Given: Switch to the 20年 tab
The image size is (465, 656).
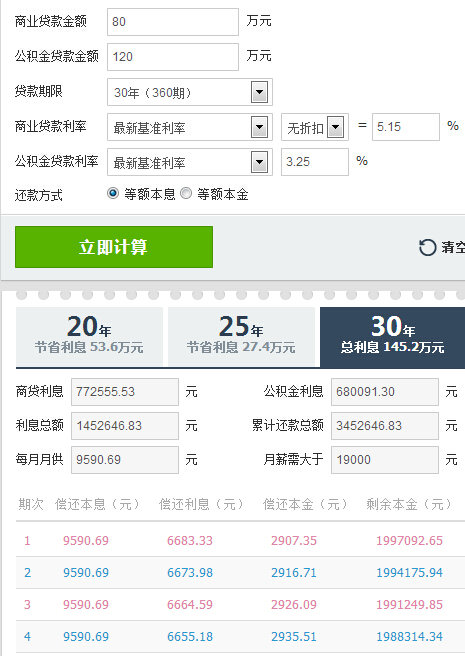Looking at the screenshot, I should tap(89, 336).
